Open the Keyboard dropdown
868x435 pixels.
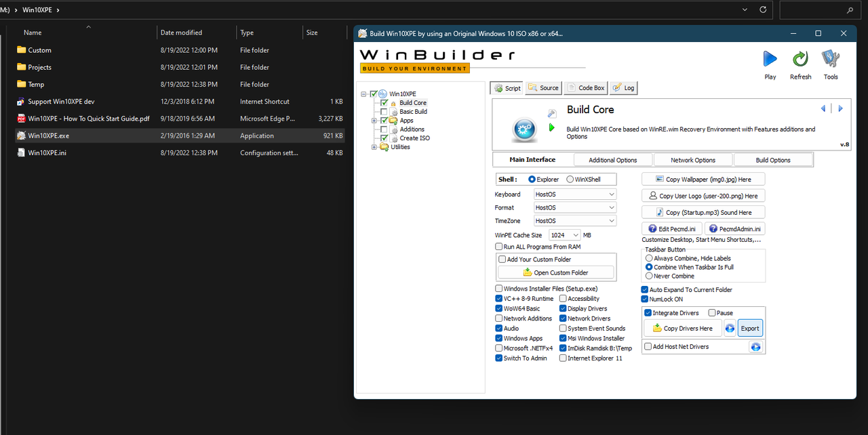[575, 194]
